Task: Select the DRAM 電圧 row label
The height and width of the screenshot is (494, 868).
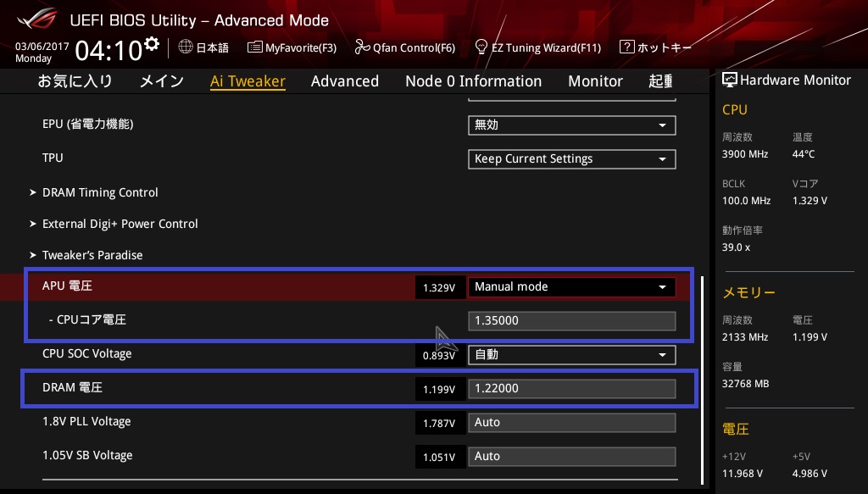Action: [x=72, y=387]
